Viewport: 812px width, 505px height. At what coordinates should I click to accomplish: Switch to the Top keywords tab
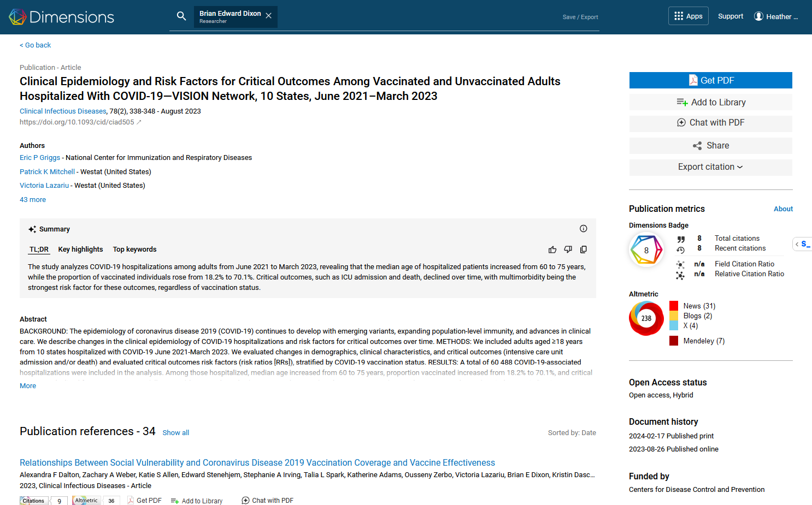(x=134, y=249)
